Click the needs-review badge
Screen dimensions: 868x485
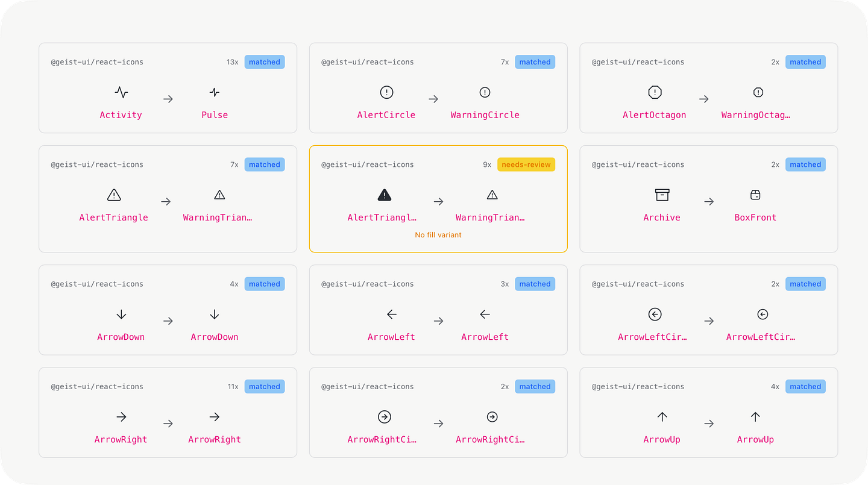point(526,164)
